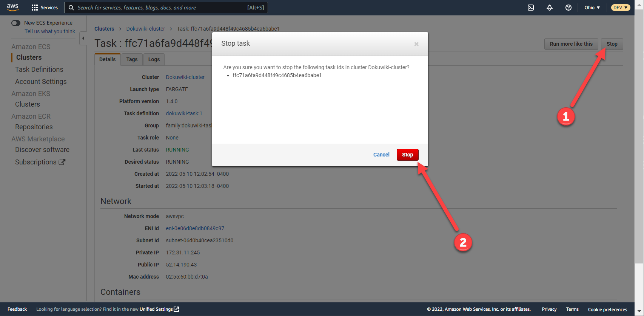Click Mac address 02:55:60:bb:d7:0a

tap(187, 277)
